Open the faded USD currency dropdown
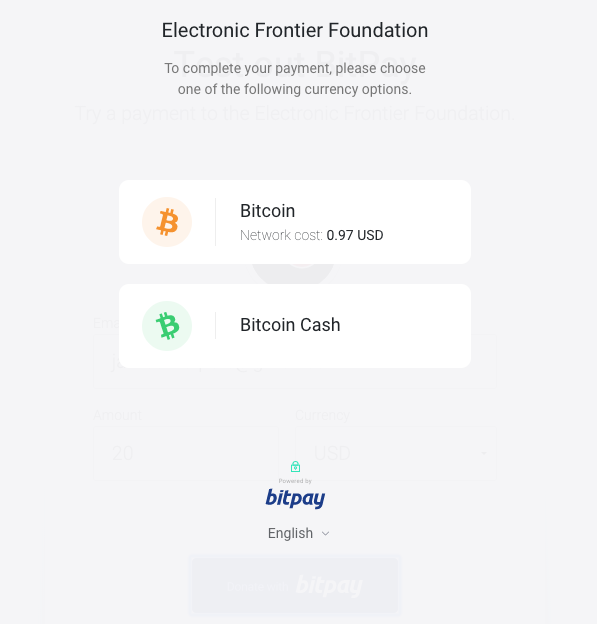 tap(396, 453)
